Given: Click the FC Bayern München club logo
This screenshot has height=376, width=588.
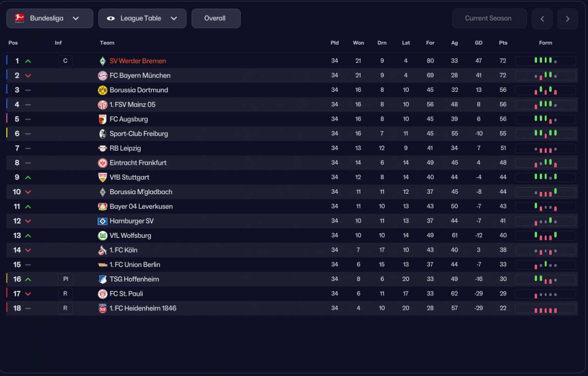Looking at the screenshot, I should [x=102, y=76].
